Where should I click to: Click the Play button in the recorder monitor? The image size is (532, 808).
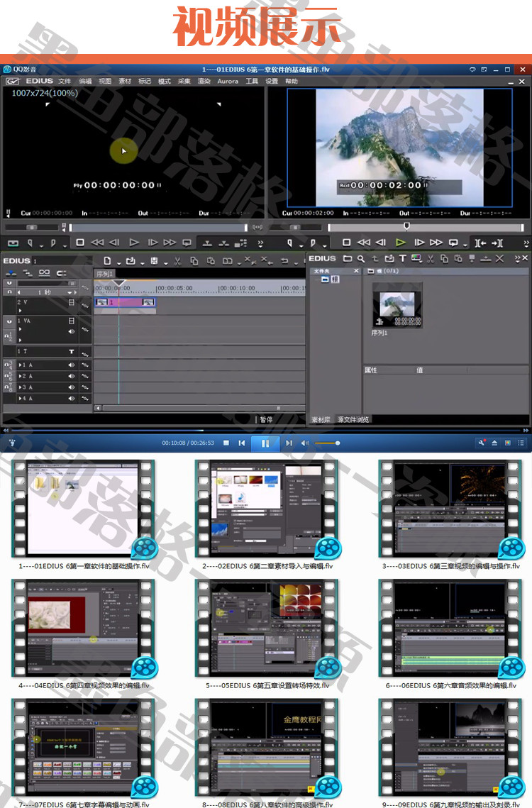coord(401,243)
